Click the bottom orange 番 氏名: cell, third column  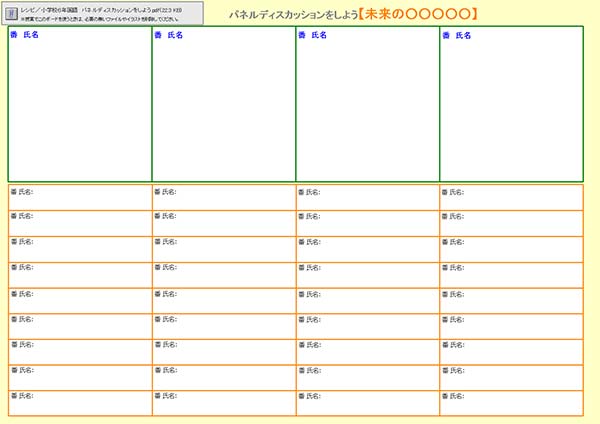pyautogui.click(x=368, y=403)
